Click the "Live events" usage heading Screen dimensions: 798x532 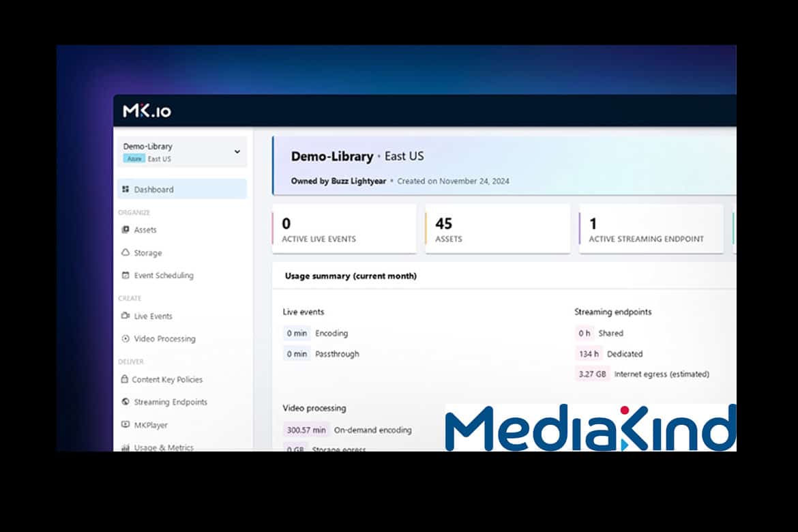click(304, 312)
